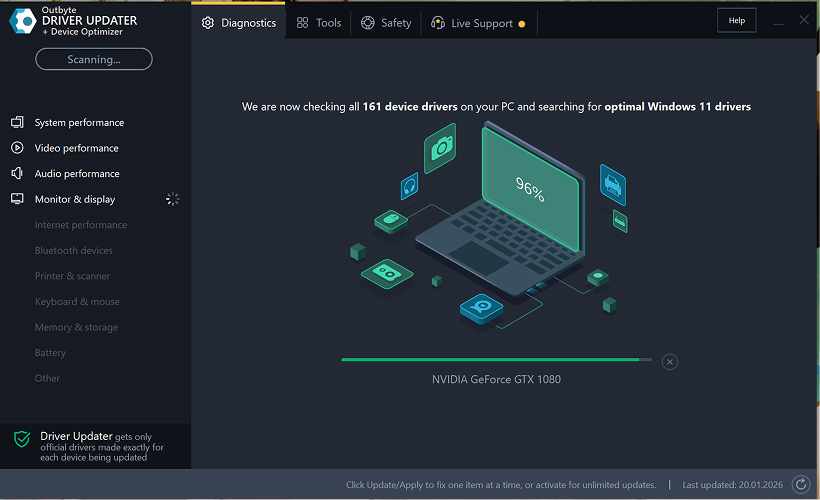This screenshot has width=820, height=500.
Task: Select Internet performance in sidebar
Action: [81, 225]
